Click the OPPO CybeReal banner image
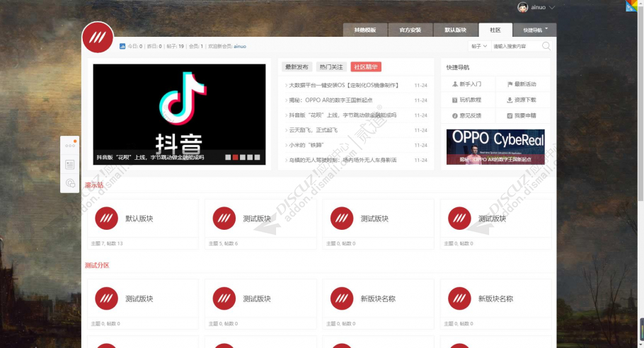This screenshot has height=348, width=644. [495, 147]
